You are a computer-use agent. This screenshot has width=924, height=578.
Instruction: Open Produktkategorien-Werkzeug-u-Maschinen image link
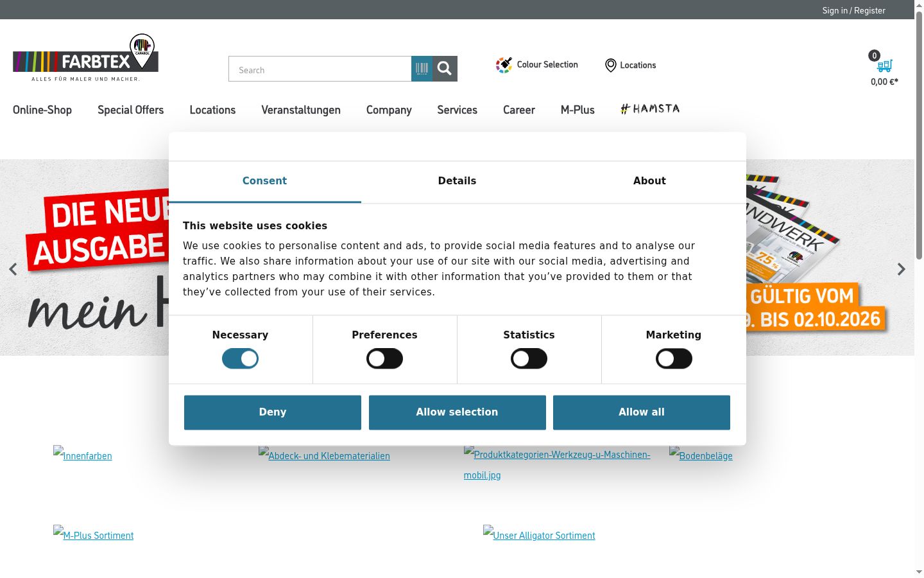557,464
